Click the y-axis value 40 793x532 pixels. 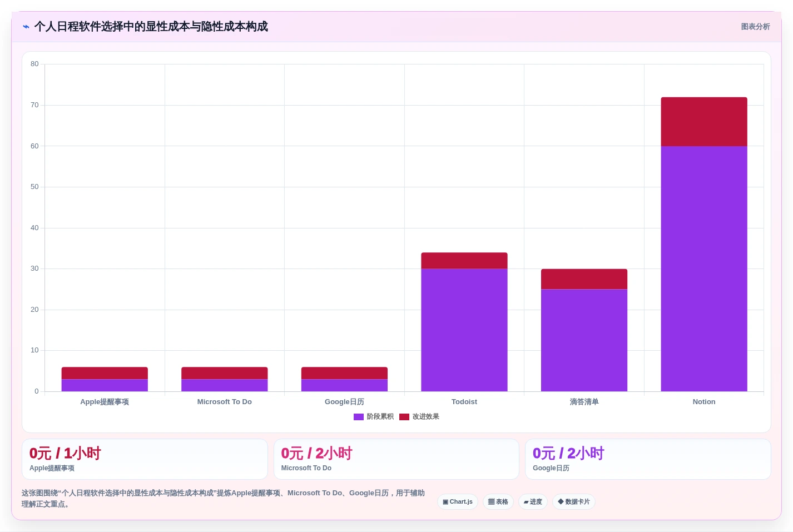point(34,228)
